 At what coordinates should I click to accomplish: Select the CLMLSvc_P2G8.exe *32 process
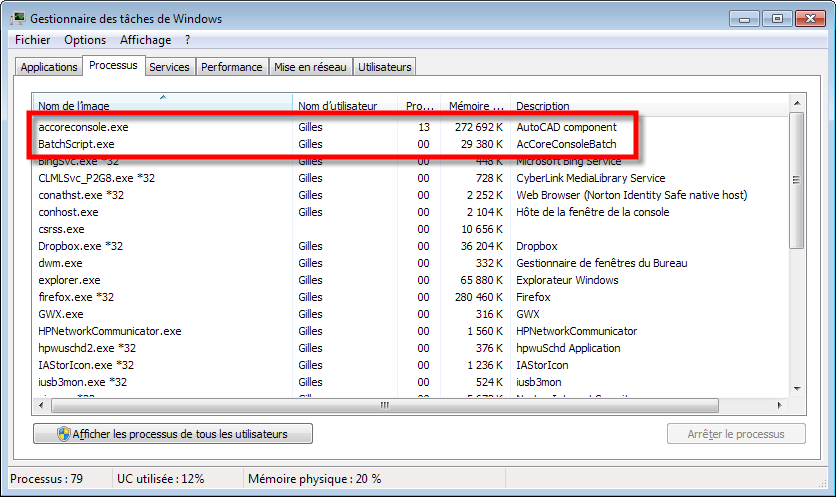pyautogui.click(x=411, y=178)
